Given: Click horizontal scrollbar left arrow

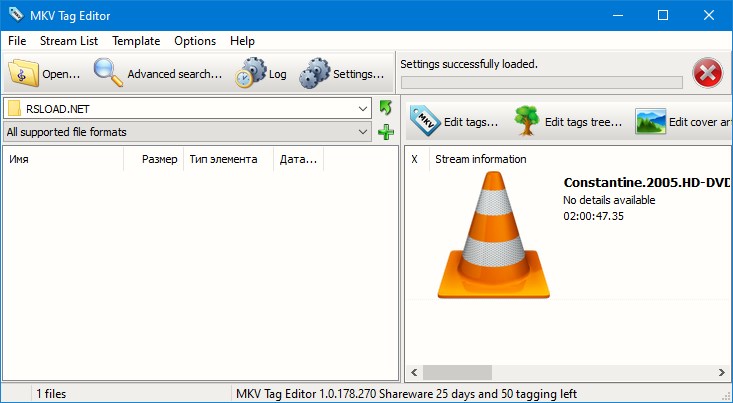Looking at the screenshot, I should [414, 373].
